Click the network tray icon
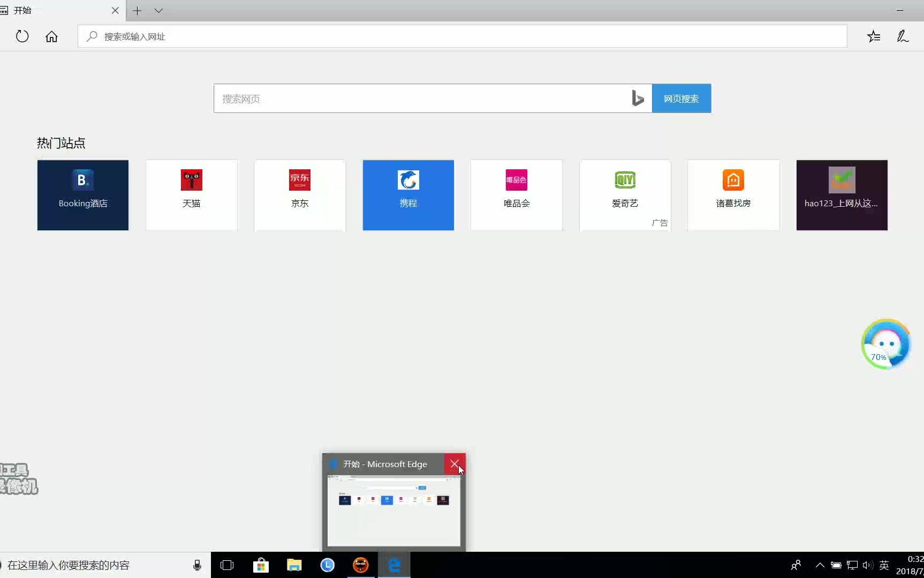The height and width of the screenshot is (578, 924). point(852,565)
